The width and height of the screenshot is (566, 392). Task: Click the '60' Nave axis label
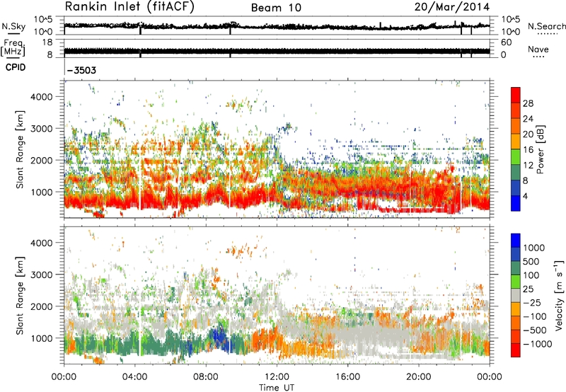point(506,42)
